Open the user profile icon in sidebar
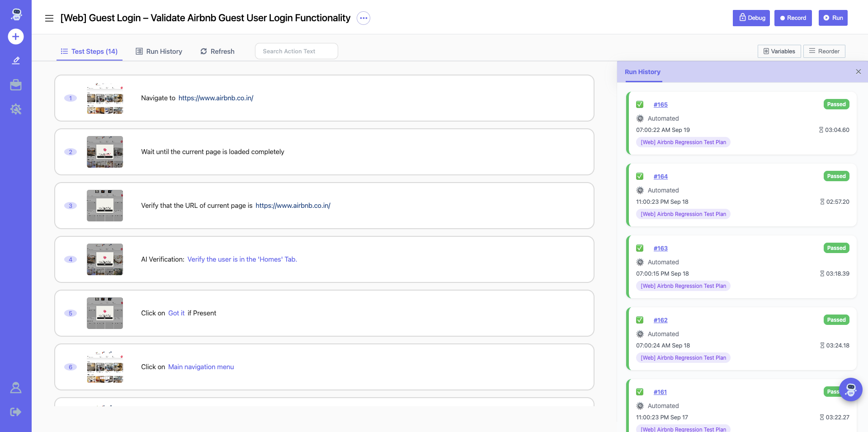The height and width of the screenshot is (432, 868). coord(16,388)
